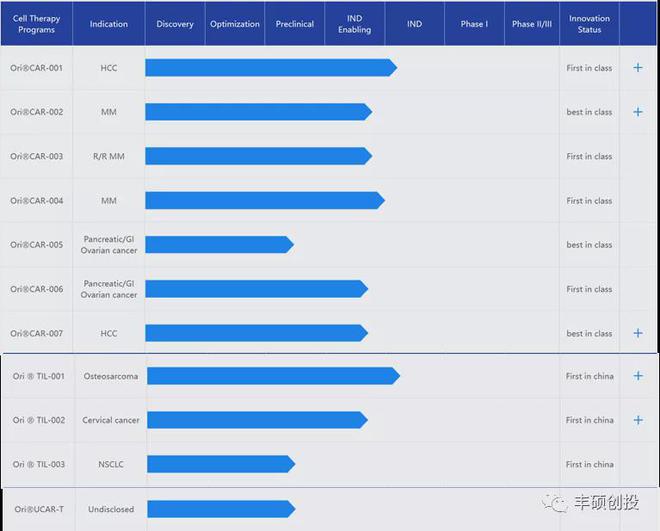Viewport: 660px width, 531px height.
Task: Click the CAR-005 progress bar
Action: 219,244
